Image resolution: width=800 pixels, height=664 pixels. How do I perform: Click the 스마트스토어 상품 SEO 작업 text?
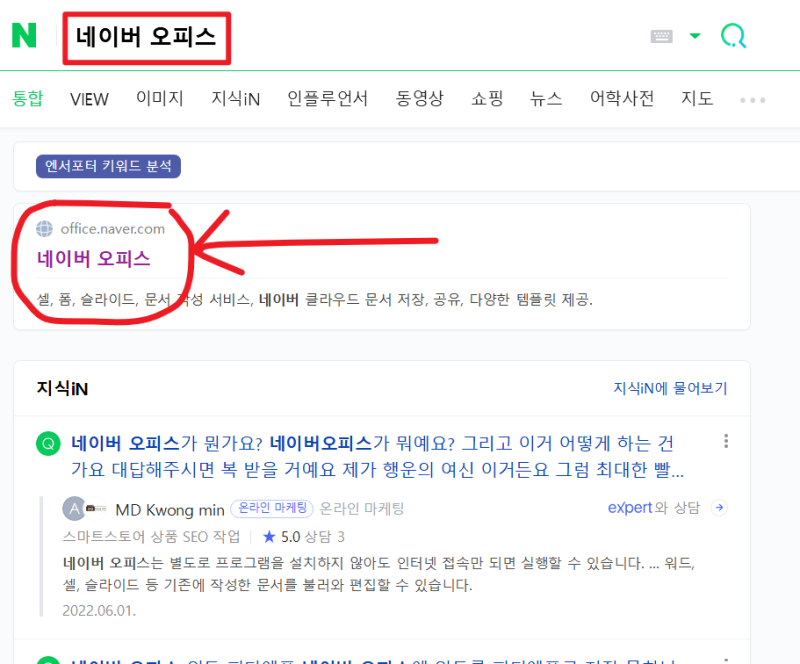(151, 537)
